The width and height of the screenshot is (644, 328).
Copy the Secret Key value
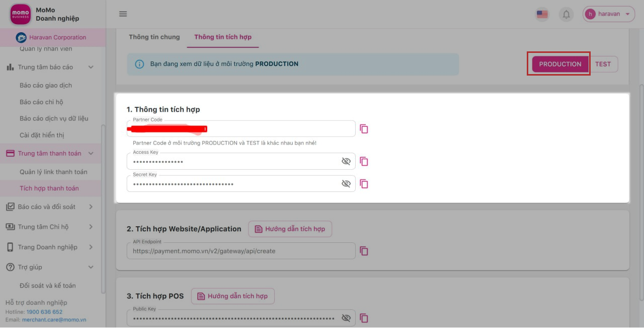(364, 184)
